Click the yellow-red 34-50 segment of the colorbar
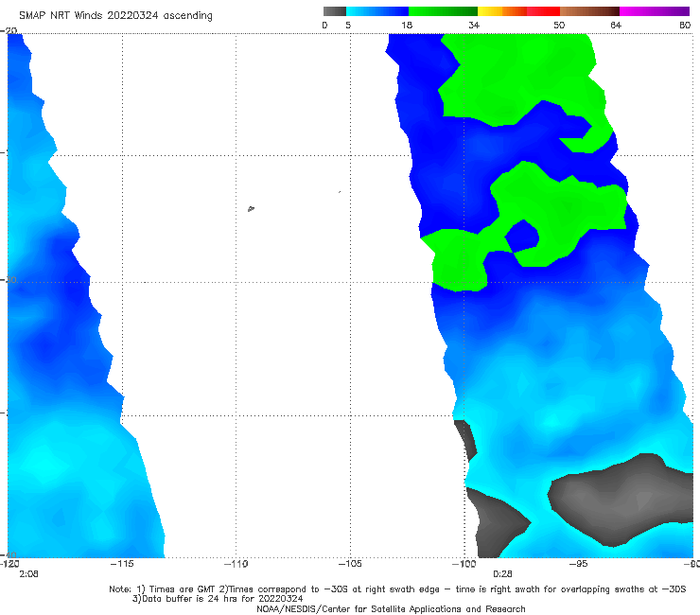This screenshot has height=615, width=700. (518, 11)
